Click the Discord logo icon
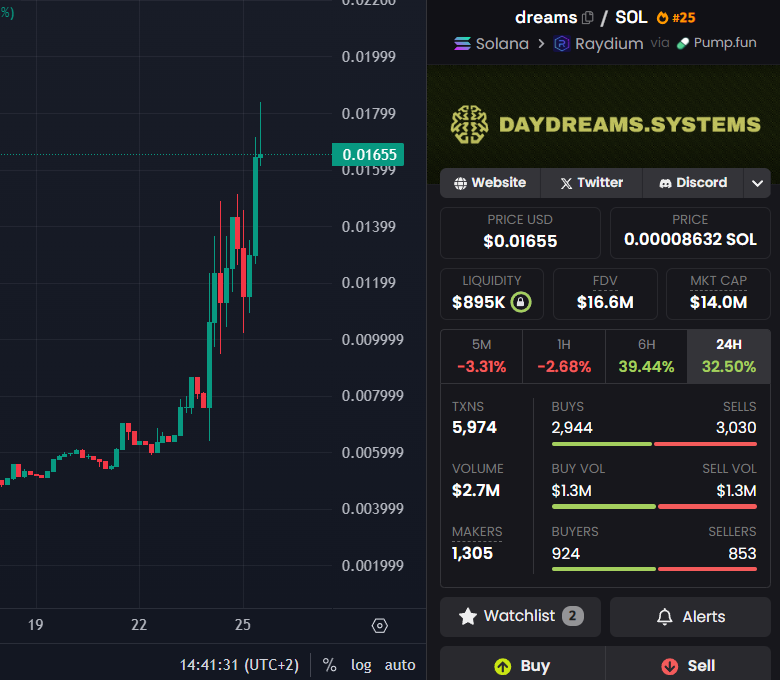 point(665,184)
